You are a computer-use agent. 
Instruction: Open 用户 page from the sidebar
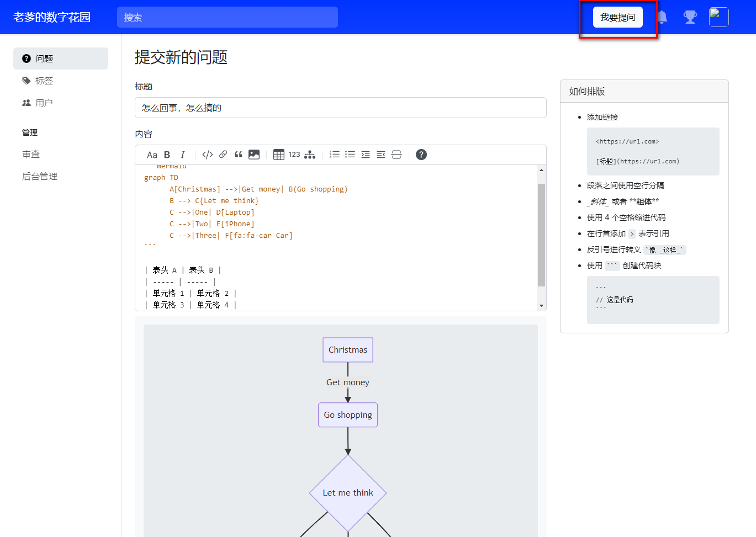(44, 103)
